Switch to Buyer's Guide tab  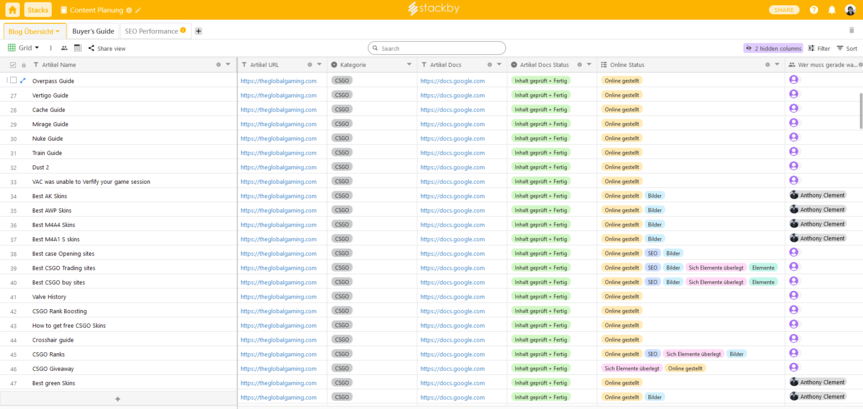pos(93,31)
